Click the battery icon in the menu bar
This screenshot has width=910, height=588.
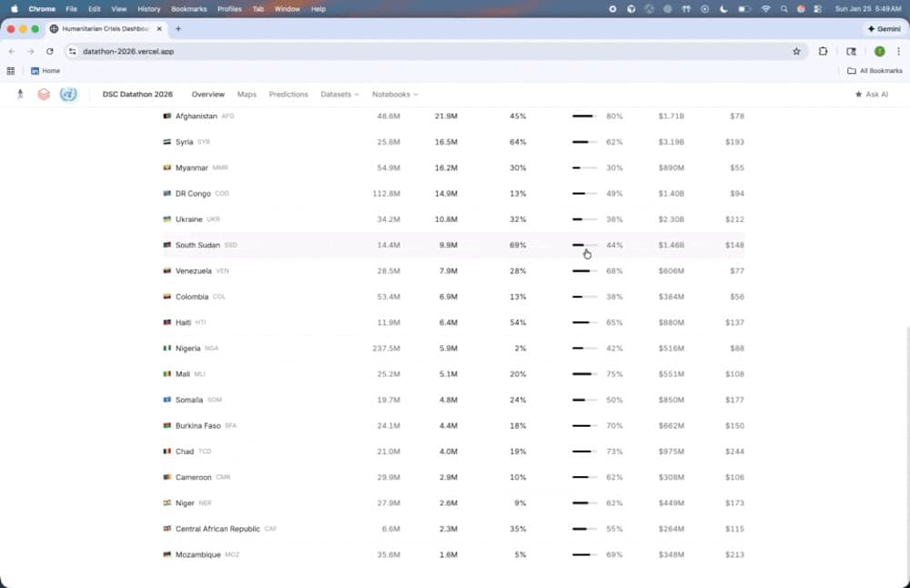tap(744, 9)
